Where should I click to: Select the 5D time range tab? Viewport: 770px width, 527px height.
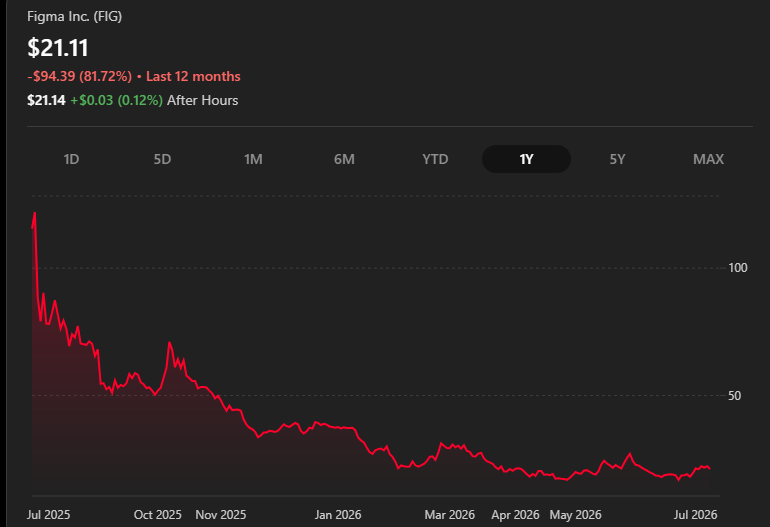pos(162,159)
